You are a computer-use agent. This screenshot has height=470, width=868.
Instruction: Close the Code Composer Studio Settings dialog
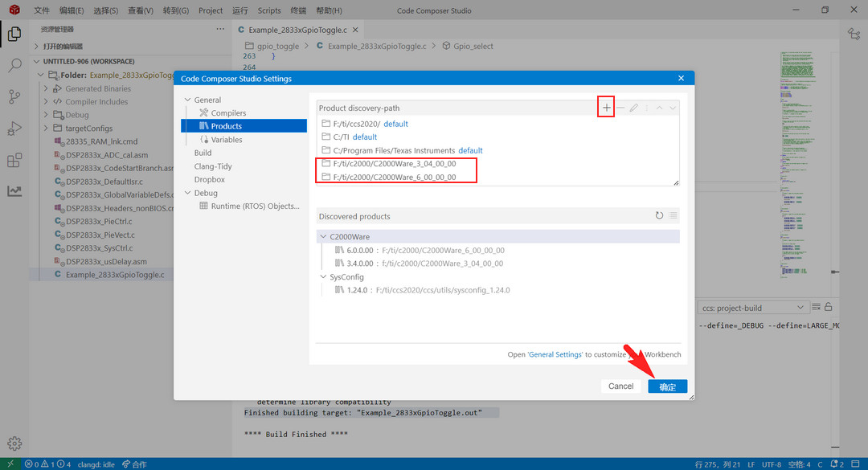(681, 79)
